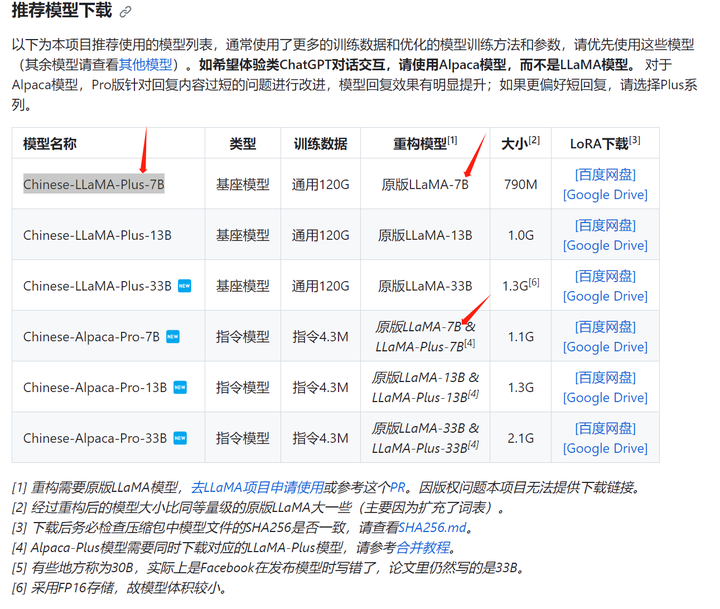The height and width of the screenshot is (609, 720).
Task: Open 百度网盘 link for Chinese-LLaMA-Plus-7B
Action: click(605, 175)
